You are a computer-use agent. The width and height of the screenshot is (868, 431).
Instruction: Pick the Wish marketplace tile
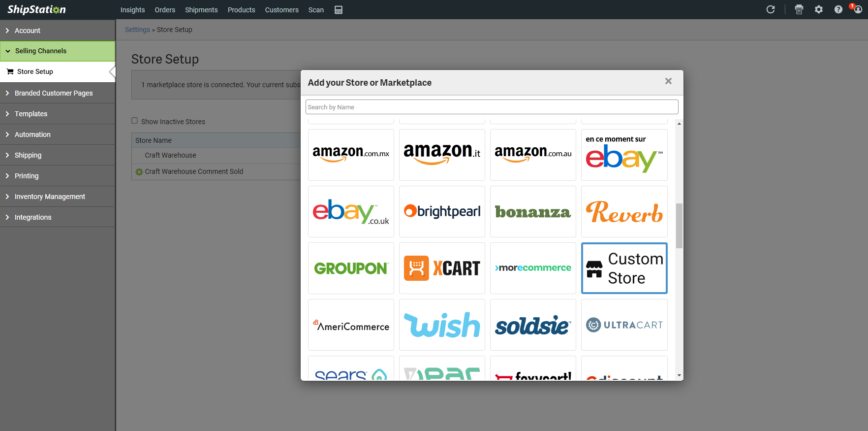[442, 325]
